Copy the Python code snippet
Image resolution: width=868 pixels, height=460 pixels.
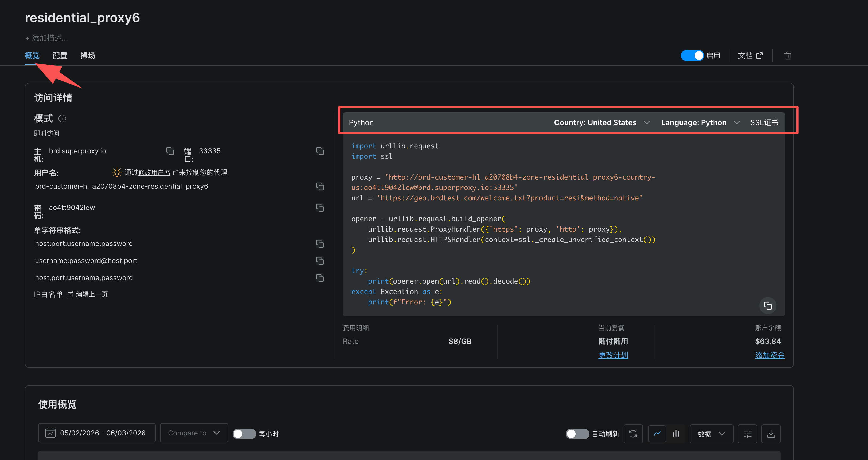tap(768, 306)
